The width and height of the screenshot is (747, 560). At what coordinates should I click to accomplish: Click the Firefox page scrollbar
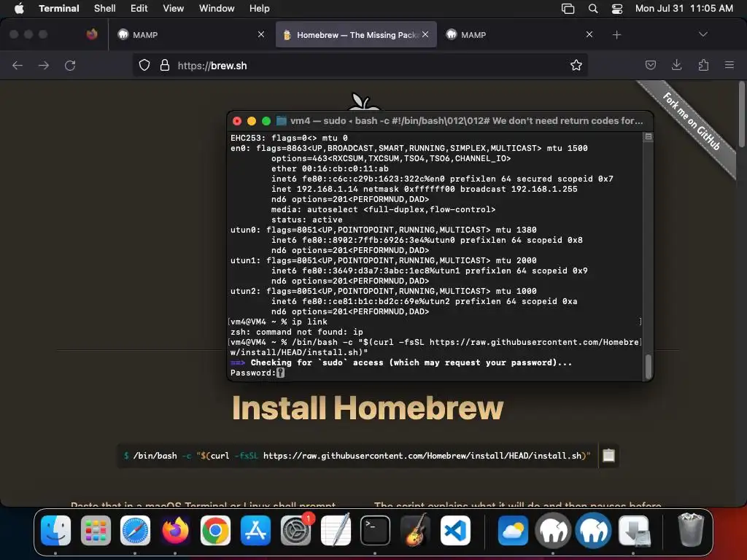point(741,114)
